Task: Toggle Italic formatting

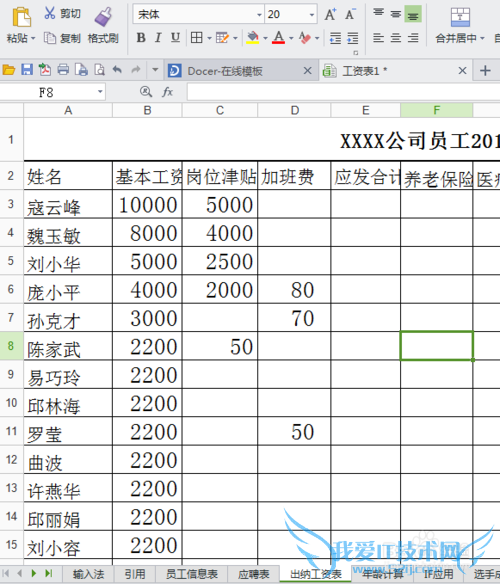Action: (158, 38)
